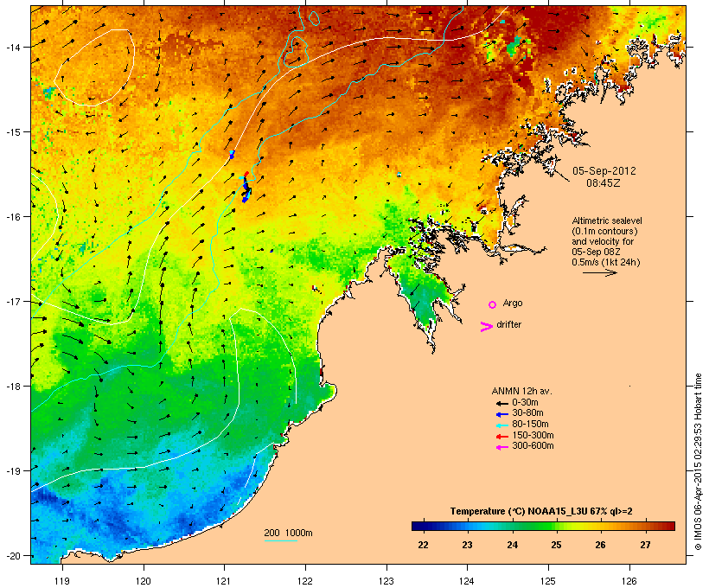Click the longitude label 119
The image size is (709, 588).
pos(62,581)
